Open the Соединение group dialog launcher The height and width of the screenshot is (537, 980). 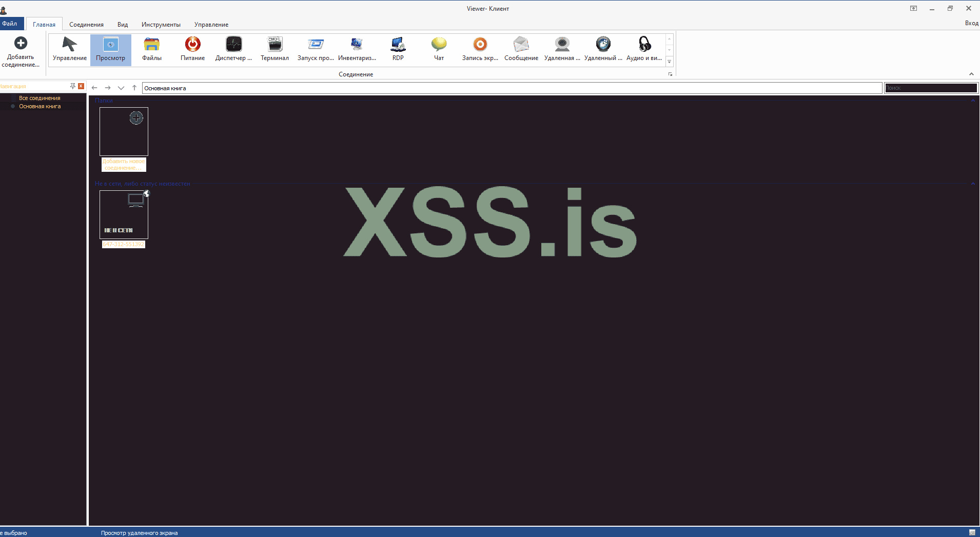(x=670, y=74)
